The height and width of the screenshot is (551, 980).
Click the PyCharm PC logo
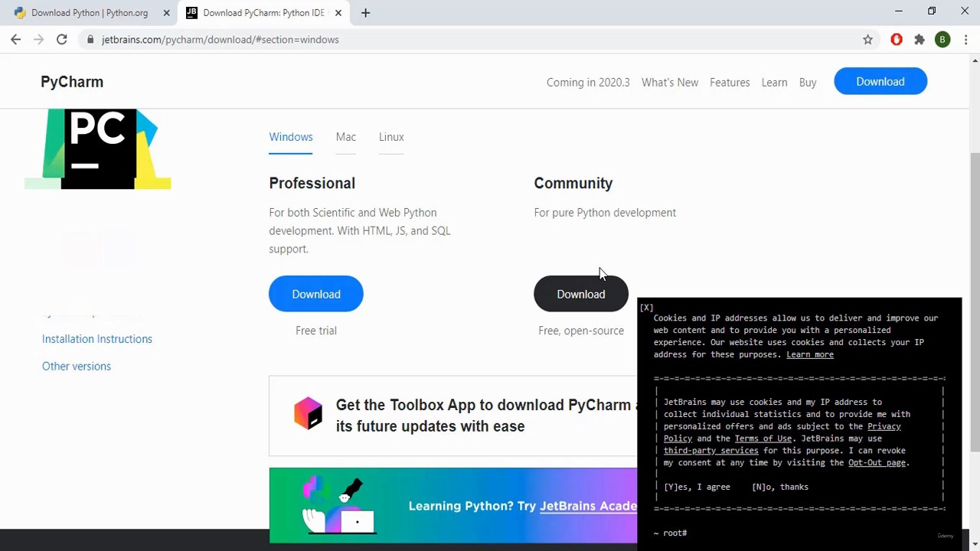(98, 148)
